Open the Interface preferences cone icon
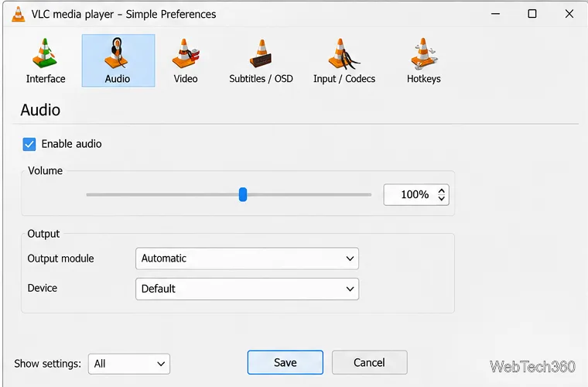The height and width of the screenshot is (387, 588). [x=45, y=54]
